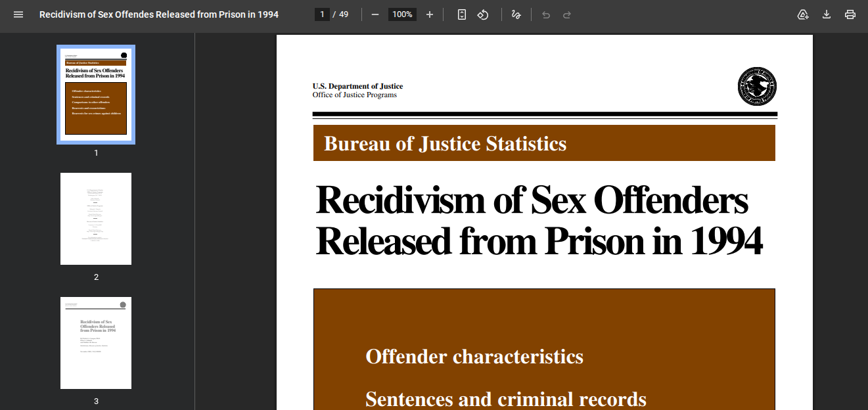The width and height of the screenshot is (868, 410).
Task: Save the PDF to Google Drive
Action: pos(803,14)
